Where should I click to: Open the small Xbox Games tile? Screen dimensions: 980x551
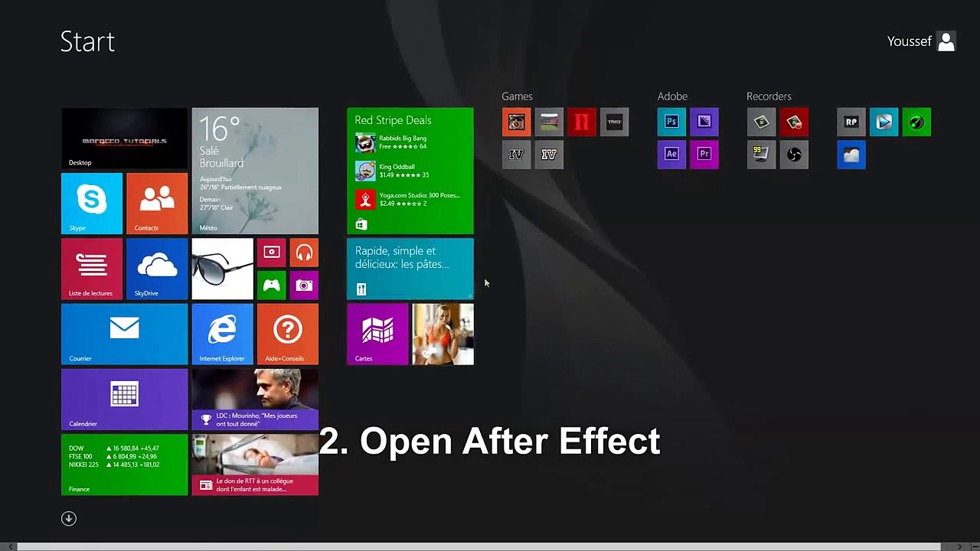(271, 285)
